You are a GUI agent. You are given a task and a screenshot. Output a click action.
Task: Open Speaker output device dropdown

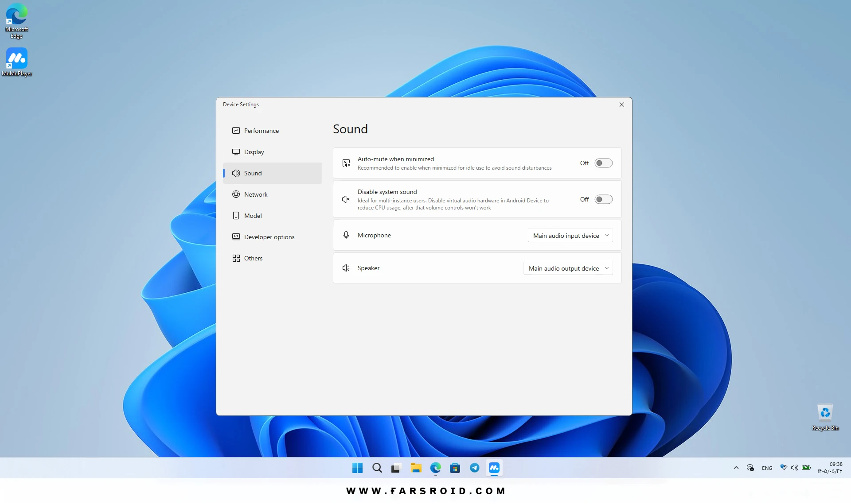click(x=568, y=268)
